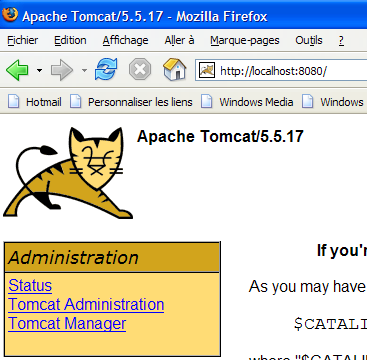Viewport: 367px width, 360px height.
Task: Click the Firefox icon in the title bar
Action: click(10, 15)
